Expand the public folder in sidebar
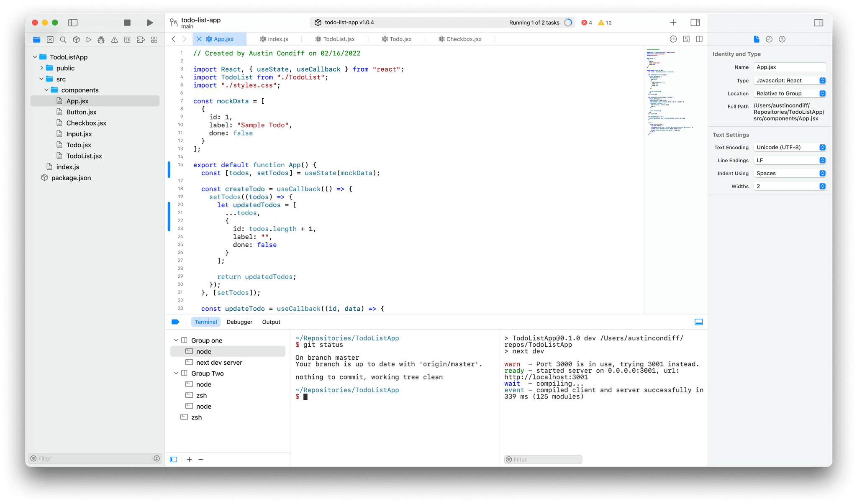The width and height of the screenshot is (857, 504). click(x=42, y=68)
